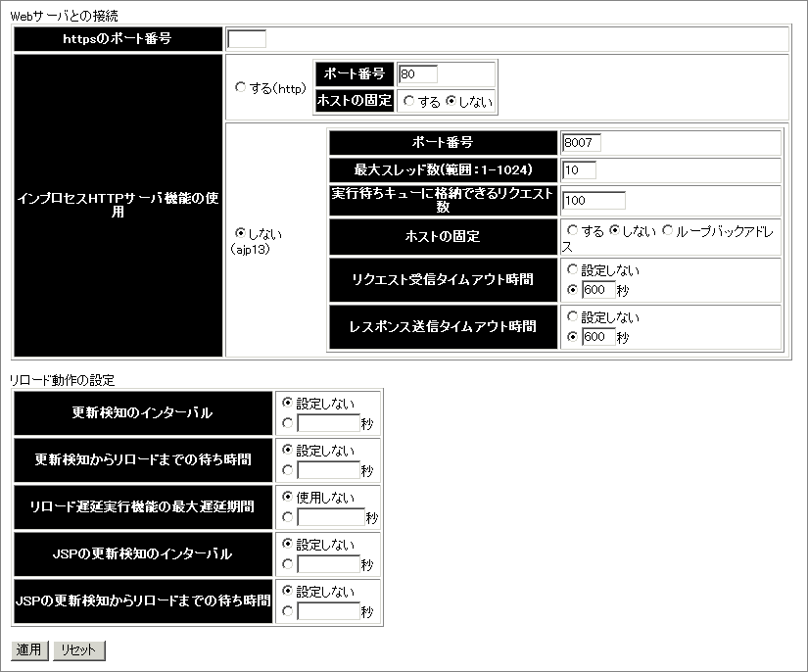Screen dimensions: 808x672
Task: Select the する(http) radio button
Action: [x=241, y=87]
